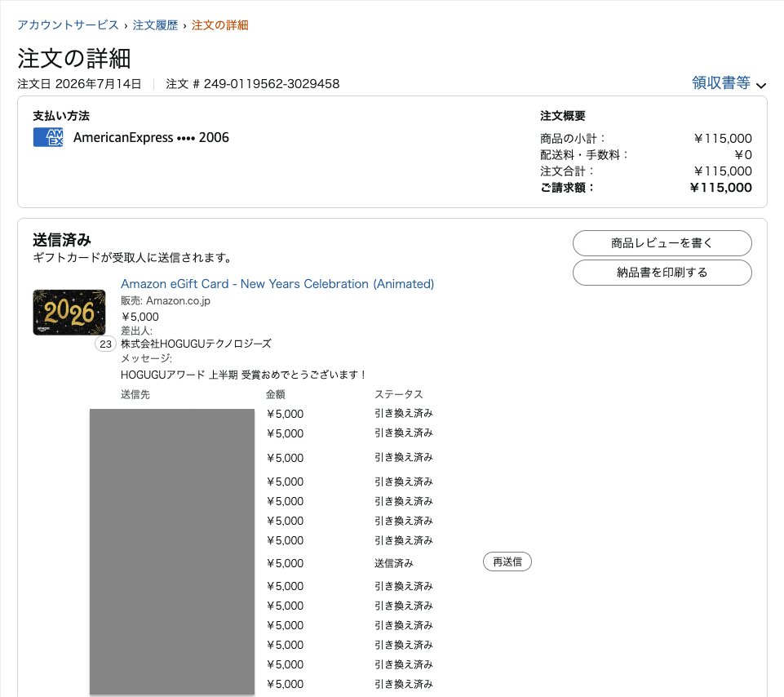Click the ステータス column header

tap(398, 394)
